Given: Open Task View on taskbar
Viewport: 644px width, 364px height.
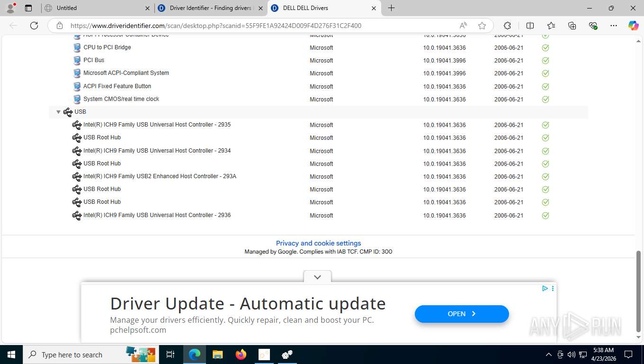Looking at the screenshot, I should (170, 355).
